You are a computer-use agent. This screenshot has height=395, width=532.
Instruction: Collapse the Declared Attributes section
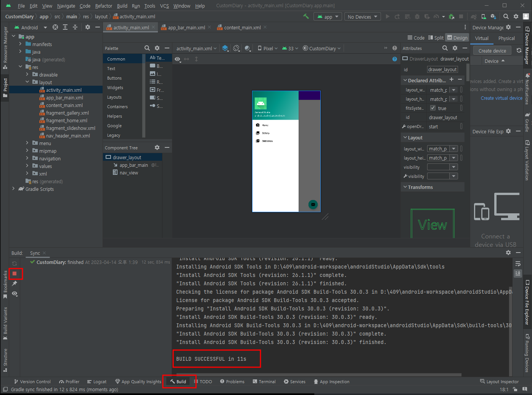pyautogui.click(x=405, y=80)
